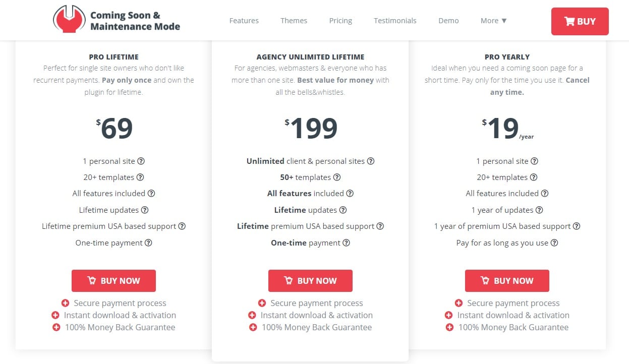Go to the Pricing section link
629x364 pixels.
[x=340, y=21]
